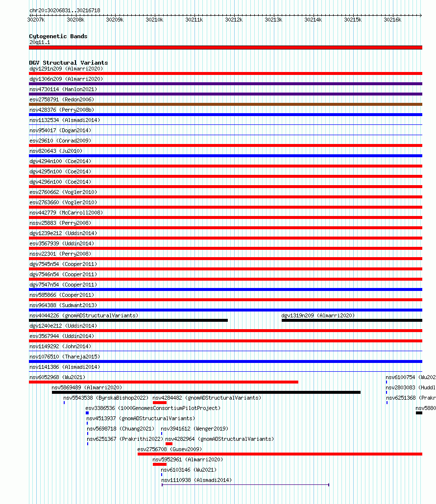Open variant dgv7546n54 (Cooper2011)
The width and height of the screenshot is (436, 504).
[x=63, y=274]
